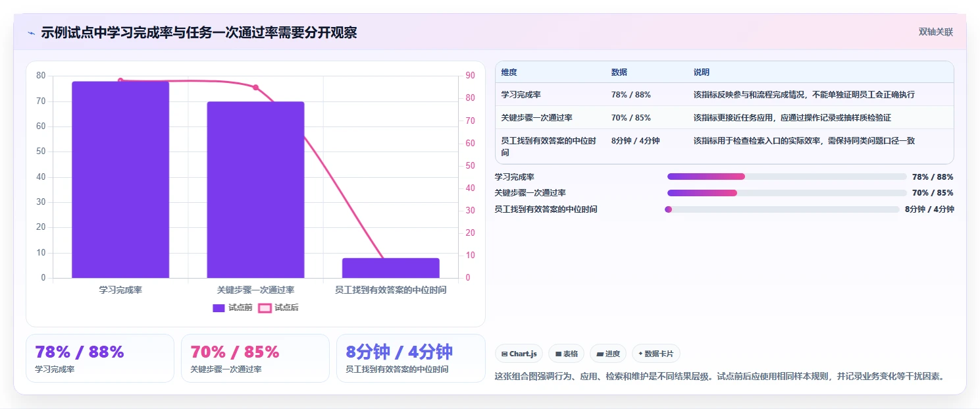Click the 维度 column header

[x=509, y=72]
